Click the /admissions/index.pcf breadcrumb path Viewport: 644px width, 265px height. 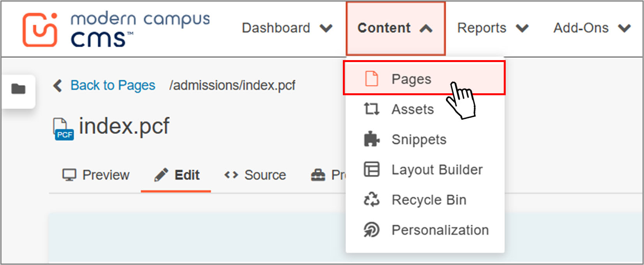click(x=232, y=85)
